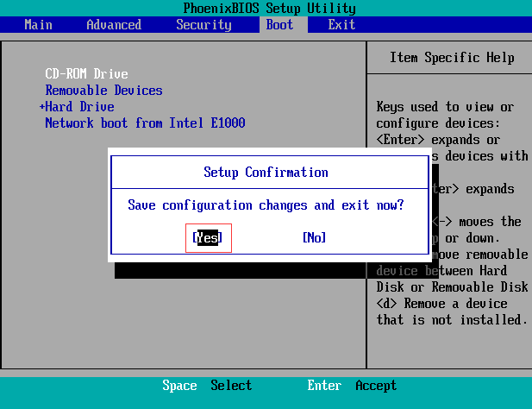
Task: Click the Accept label in footer
Action: [x=376, y=385]
